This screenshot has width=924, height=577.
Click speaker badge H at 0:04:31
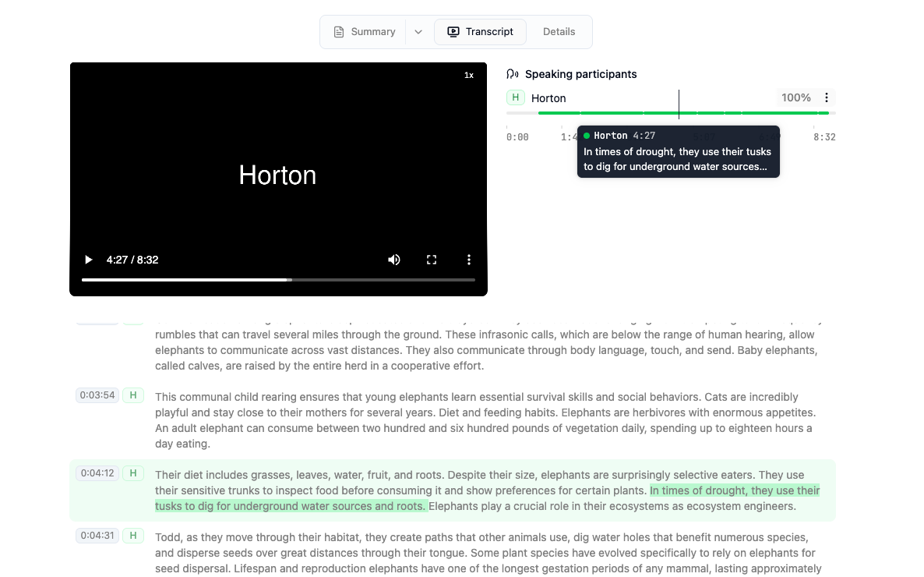[x=133, y=536]
